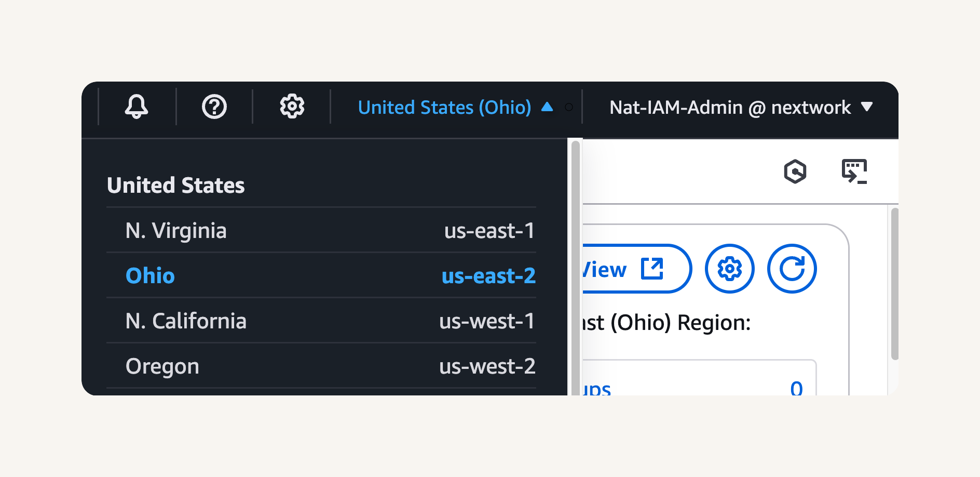Open the CloudShell terminal icon
The image size is (980, 477).
tap(854, 171)
